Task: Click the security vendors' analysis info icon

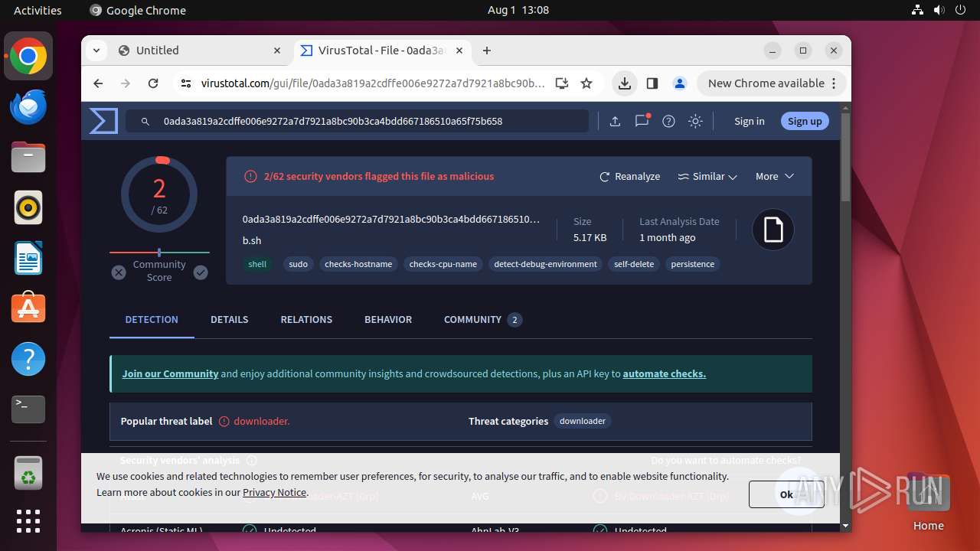Action: click(x=252, y=461)
